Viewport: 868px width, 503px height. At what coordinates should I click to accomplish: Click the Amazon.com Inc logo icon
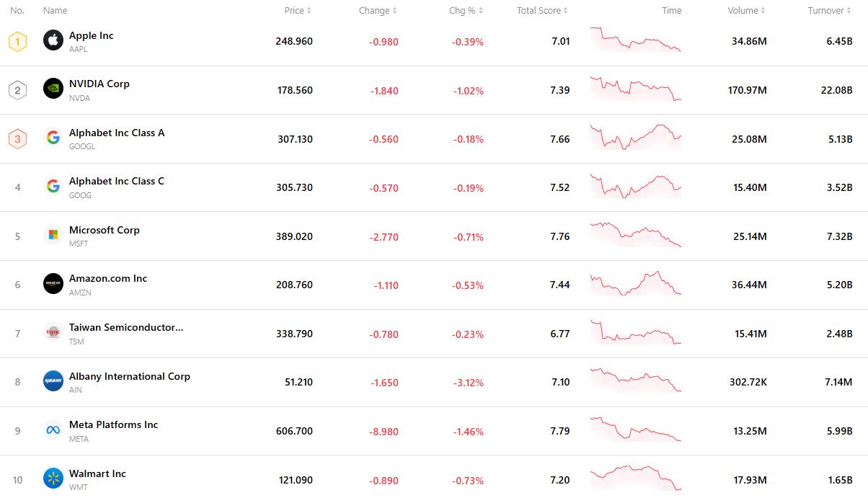point(53,284)
